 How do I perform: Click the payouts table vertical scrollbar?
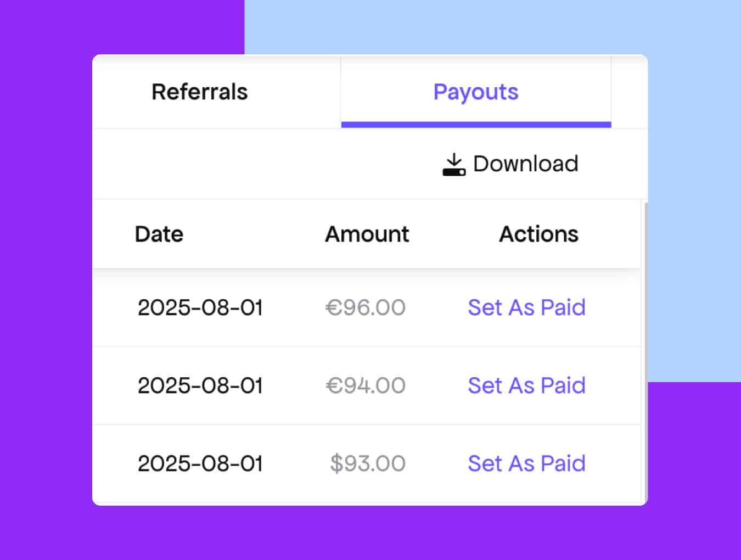[x=644, y=351]
